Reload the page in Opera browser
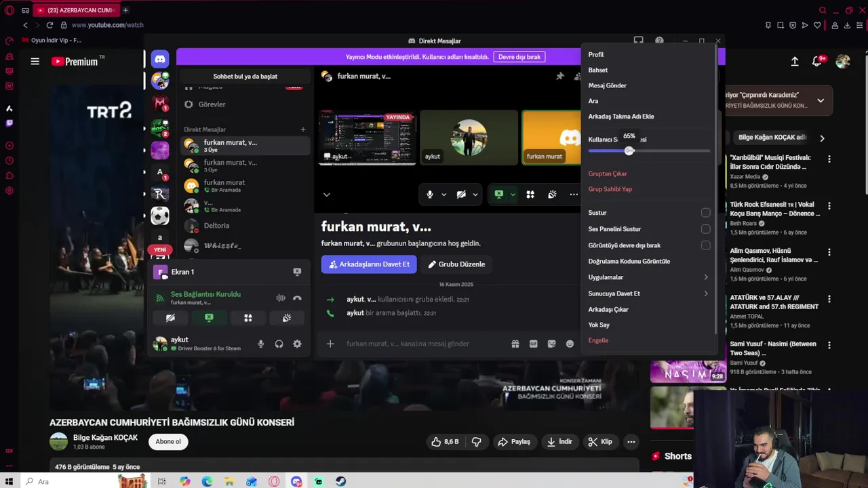 pyautogui.click(x=50, y=25)
